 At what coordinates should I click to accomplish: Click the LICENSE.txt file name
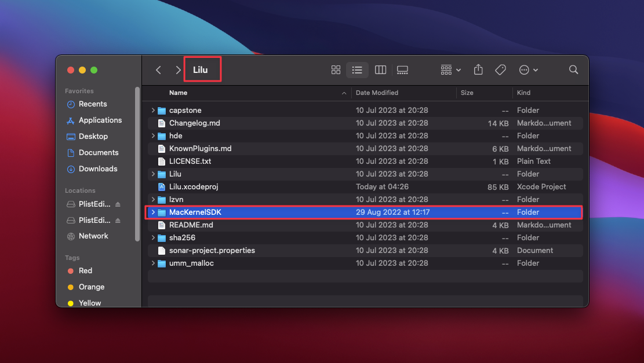[x=190, y=161]
